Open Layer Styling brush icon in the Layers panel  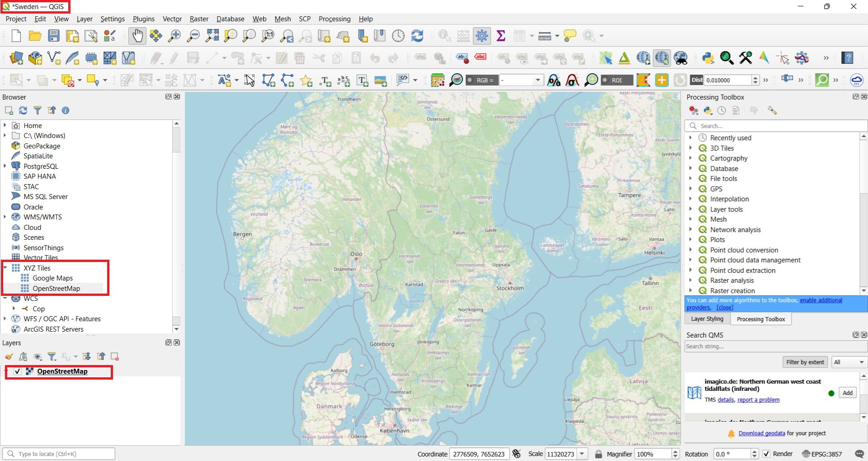(x=9, y=356)
